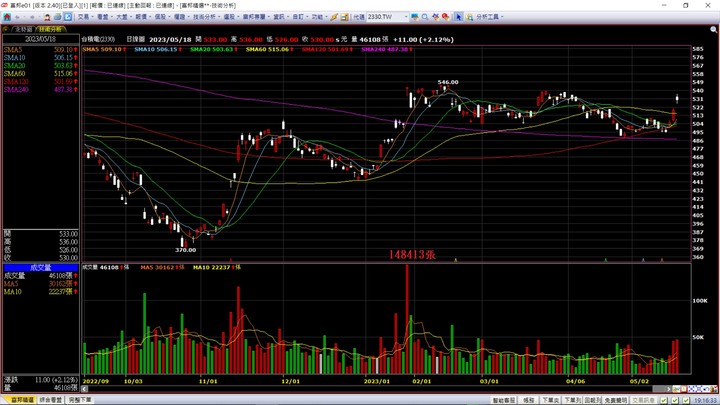
Task: Click the MA10 22237 volume legend label
Action: 217,267
